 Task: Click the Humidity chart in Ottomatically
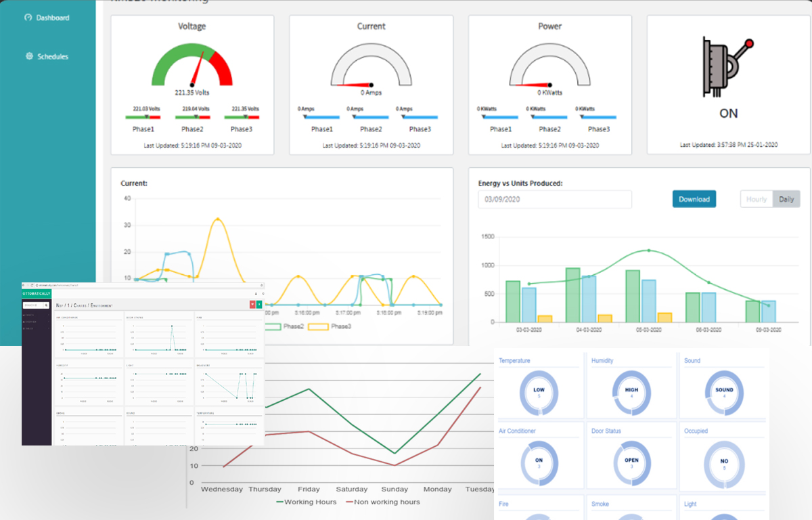[89, 382]
